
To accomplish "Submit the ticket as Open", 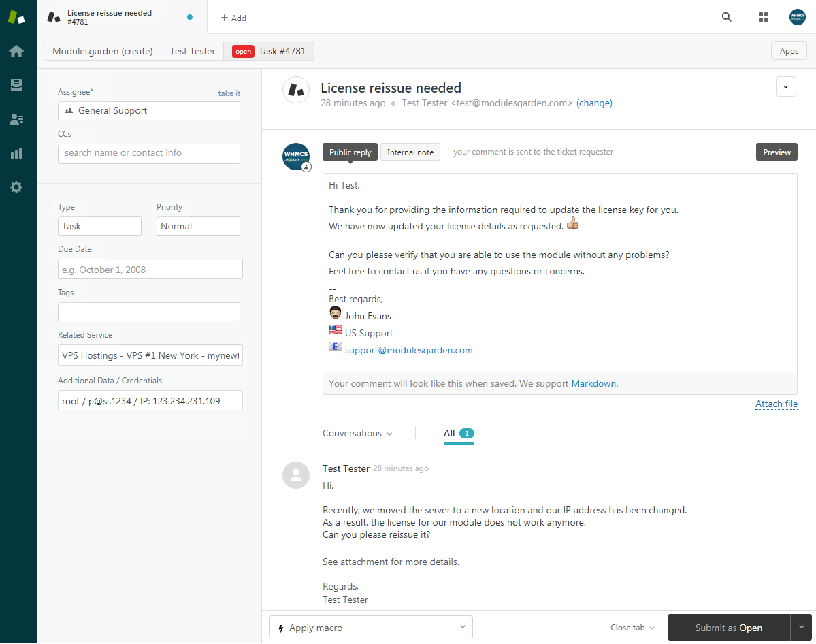I will point(727,627).
